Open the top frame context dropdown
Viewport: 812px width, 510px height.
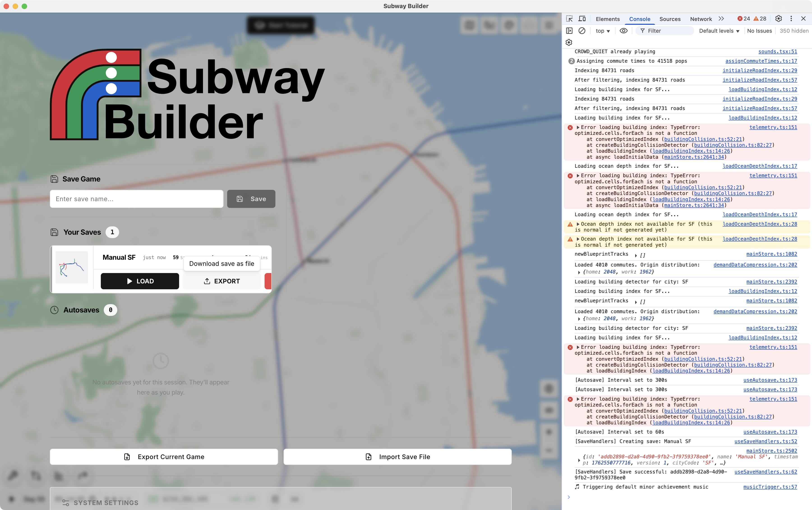(602, 31)
